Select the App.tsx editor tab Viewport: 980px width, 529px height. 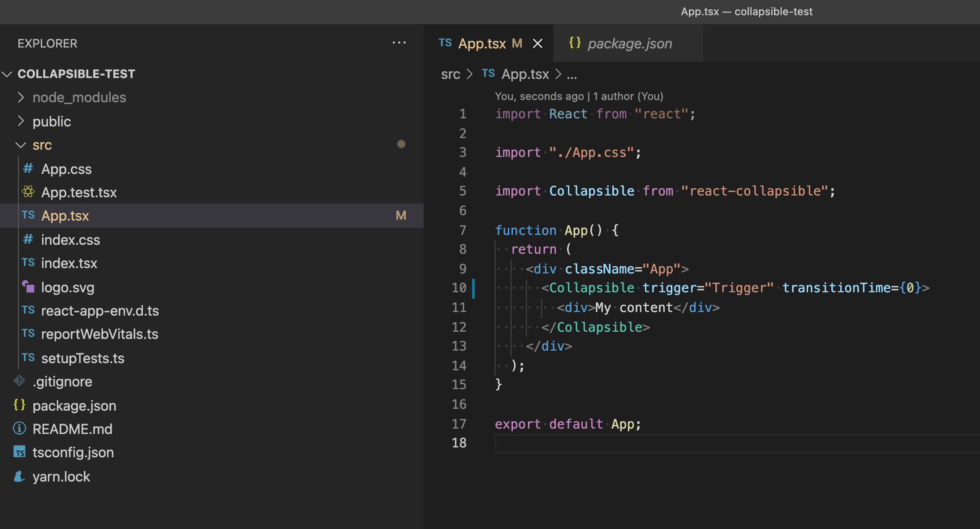point(482,43)
